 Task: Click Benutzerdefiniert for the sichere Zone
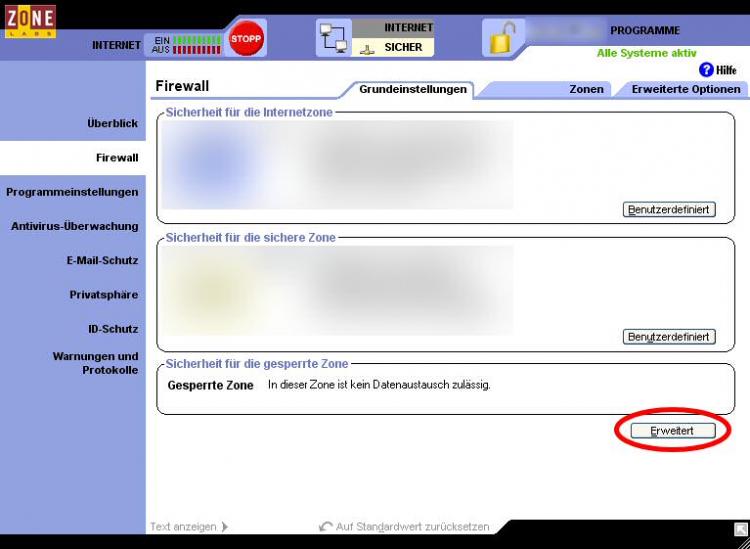coord(669,337)
